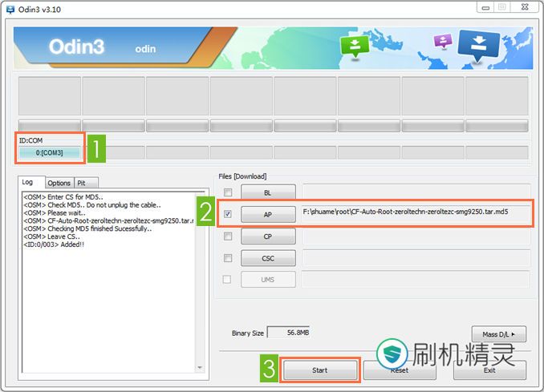Click the Exit button
Viewport: 544px width, 392px height.
[x=489, y=370]
